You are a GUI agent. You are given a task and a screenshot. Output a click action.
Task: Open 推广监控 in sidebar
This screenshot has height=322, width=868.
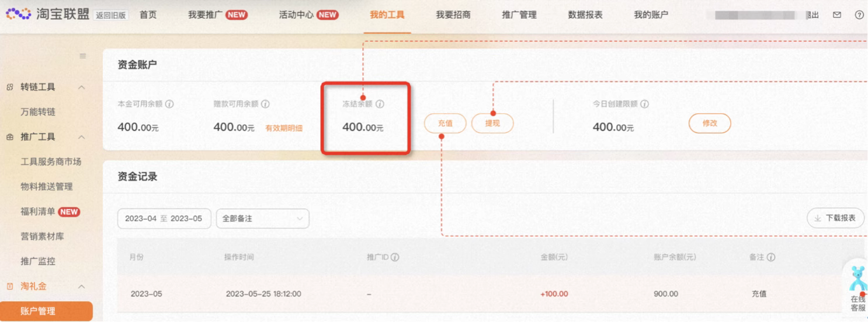(38, 261)
